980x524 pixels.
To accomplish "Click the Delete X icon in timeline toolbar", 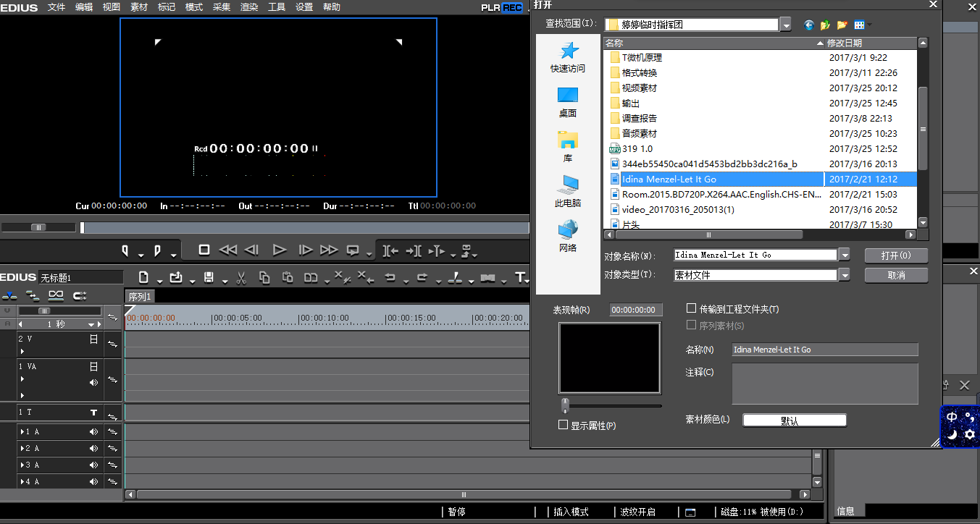I will click(x=343, y=277).
